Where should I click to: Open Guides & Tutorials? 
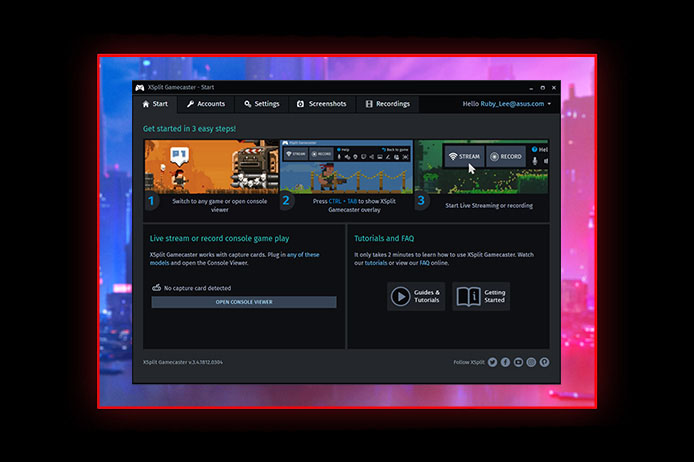(x=416, y=296)
